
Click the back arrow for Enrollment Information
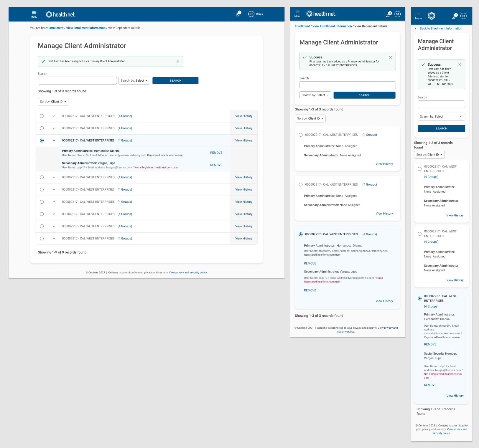(x=416, y=29)
